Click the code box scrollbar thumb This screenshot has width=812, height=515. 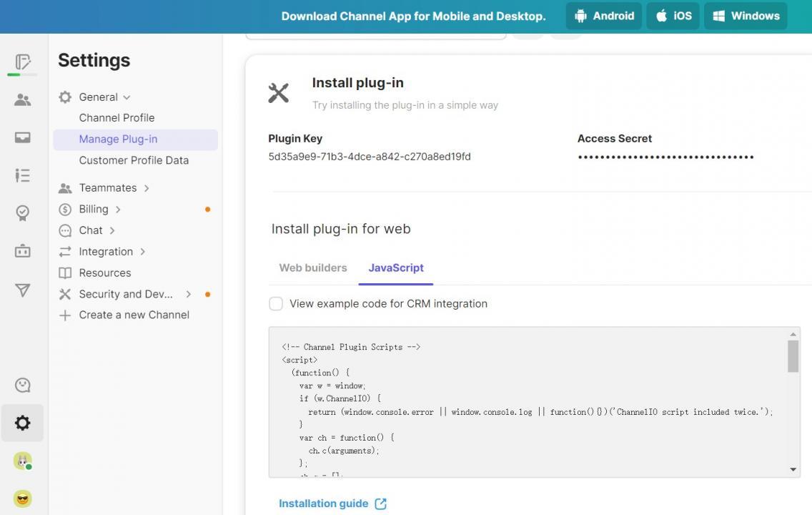[x=793, y=356]
